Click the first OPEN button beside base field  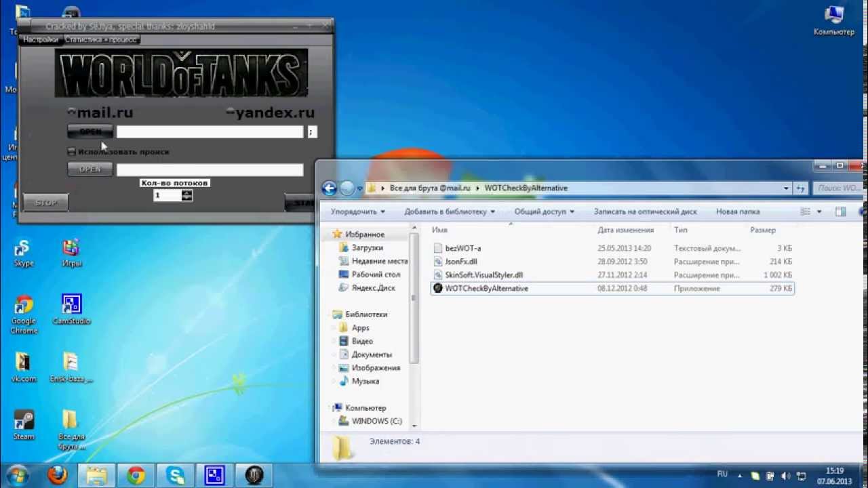point(90,131)
